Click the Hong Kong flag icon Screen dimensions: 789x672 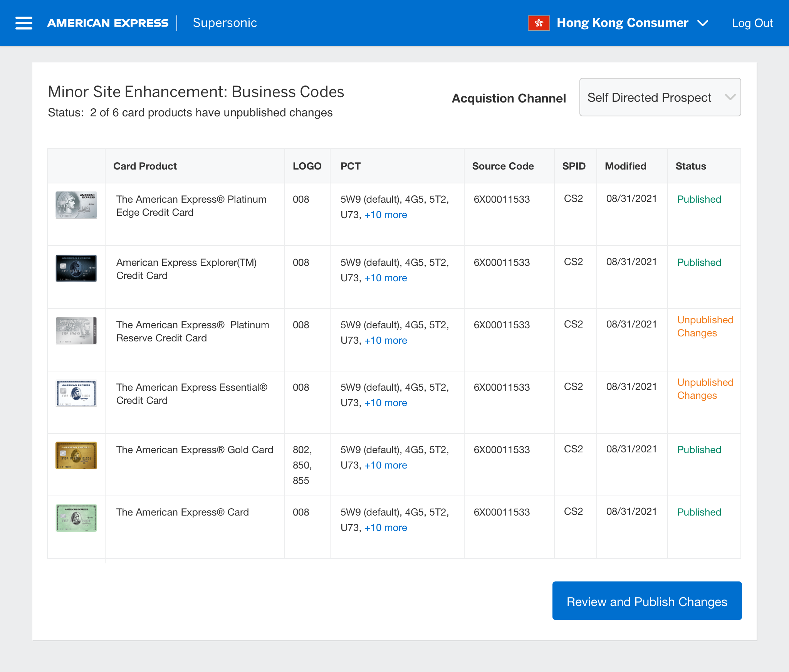[x=539, y=23]
